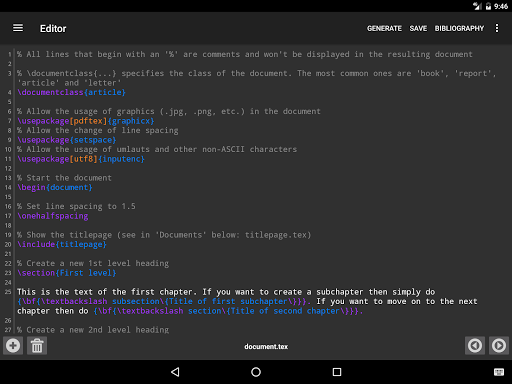The width and height of the screenshot is (512, 384).
Task: Click the \include{titlepage} line
Action: 62,244
